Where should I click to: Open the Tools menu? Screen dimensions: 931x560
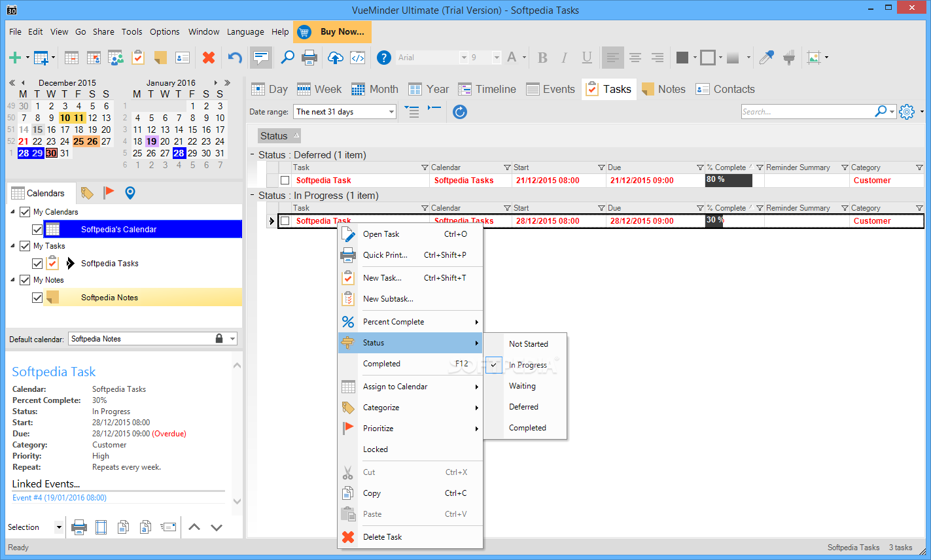132,31
